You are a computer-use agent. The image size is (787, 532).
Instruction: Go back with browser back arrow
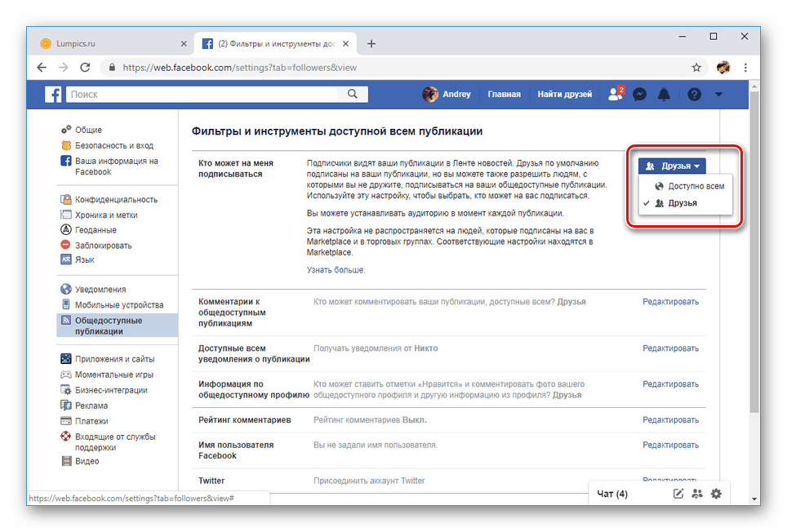[x=42, y=67]
